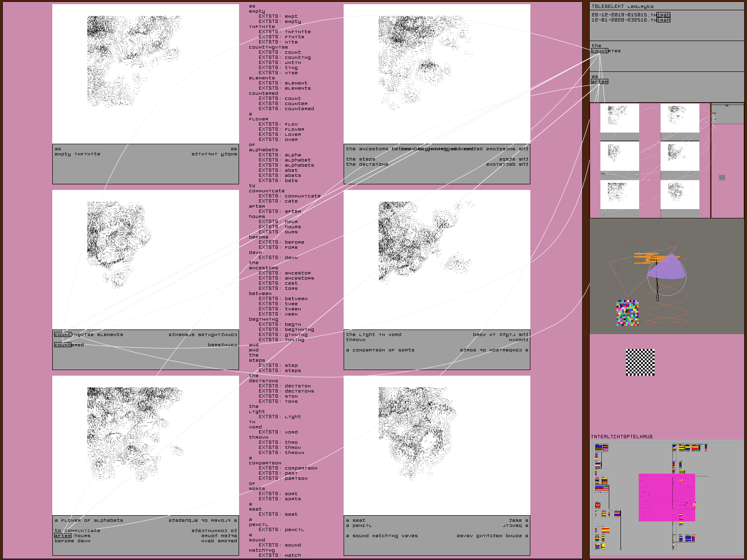Click the INTERLICHTSPIELHAUS panel title

point(621,437)
